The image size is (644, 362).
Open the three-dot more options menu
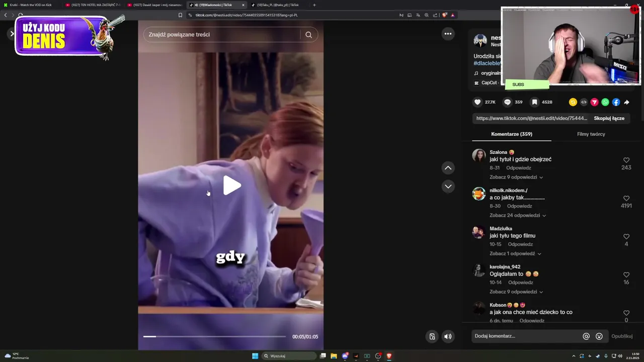point(448,34)
